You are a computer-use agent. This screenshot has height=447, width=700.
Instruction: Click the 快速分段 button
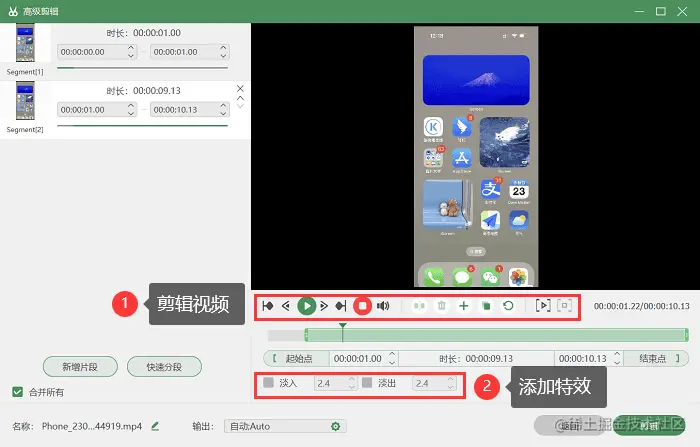[x=164, y=367]
